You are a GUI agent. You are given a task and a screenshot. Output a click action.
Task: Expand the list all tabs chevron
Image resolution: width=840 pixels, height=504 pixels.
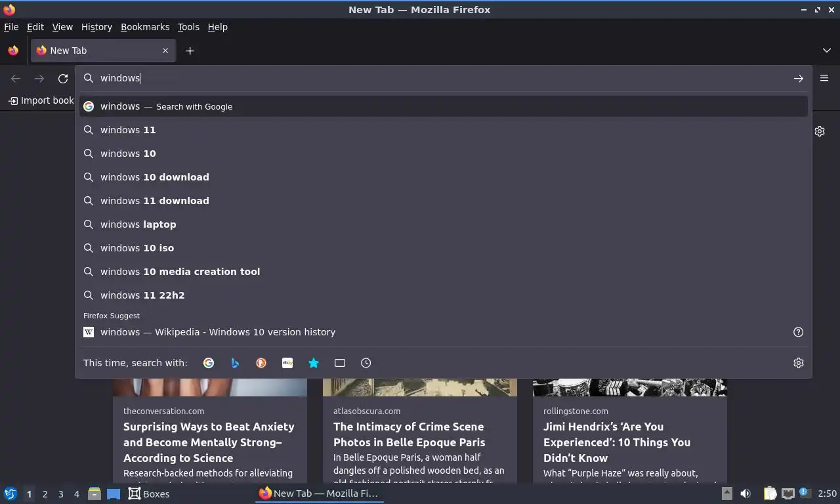(x=827, y=51)
